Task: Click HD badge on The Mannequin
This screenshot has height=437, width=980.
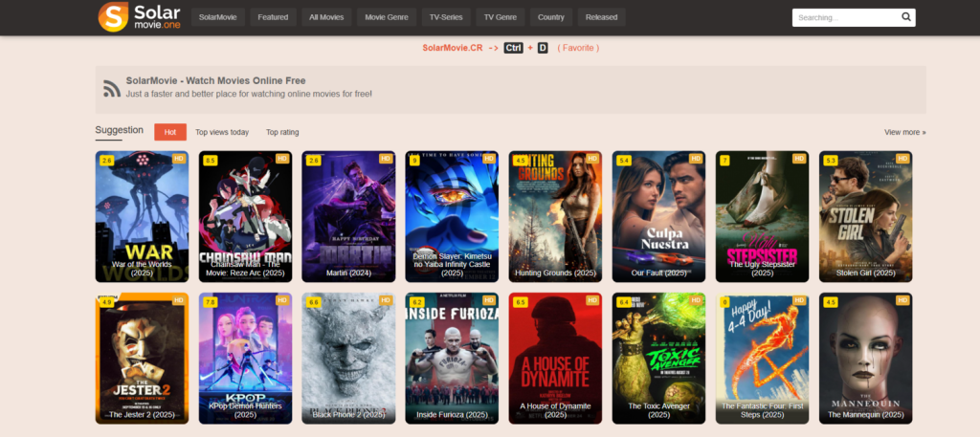Action: pos(902,300)
